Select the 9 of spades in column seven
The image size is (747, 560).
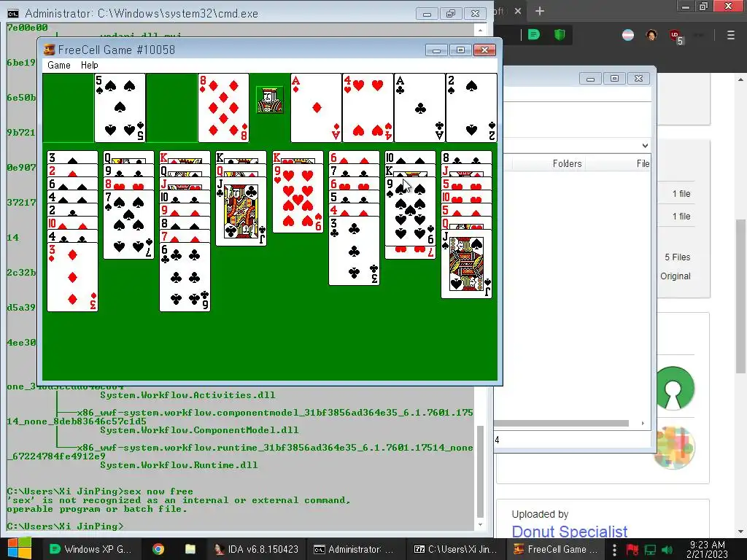pyautogui.click(x=410, y=211)
